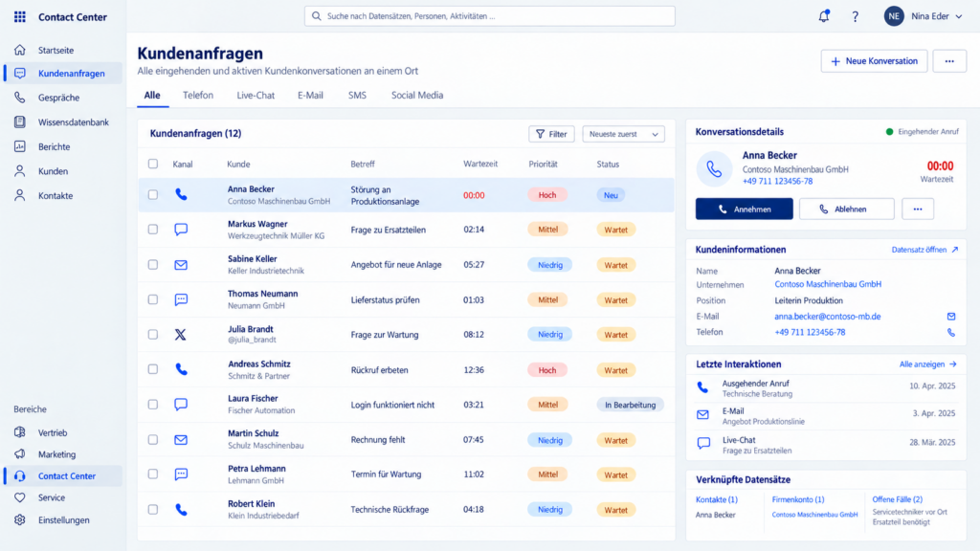Open the Neueste zuerst sort dropdown
The height and width of the screenshot is (551, 980).
[623, 134]
